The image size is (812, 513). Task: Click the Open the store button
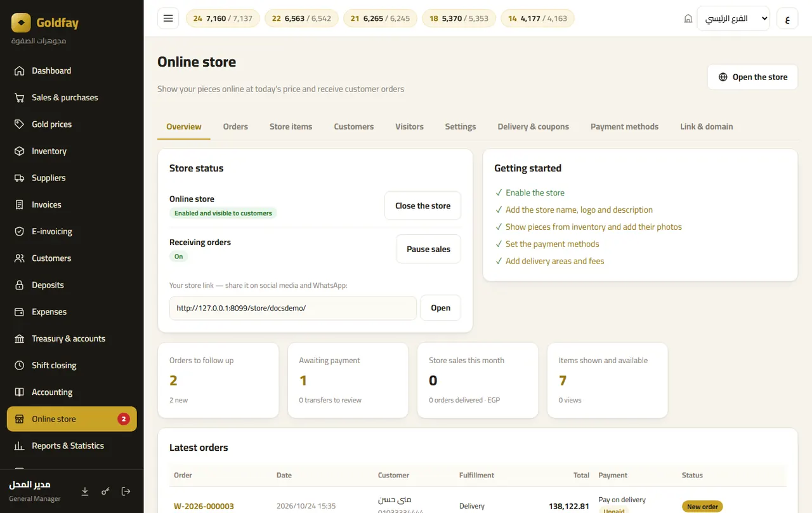[752, 77]
